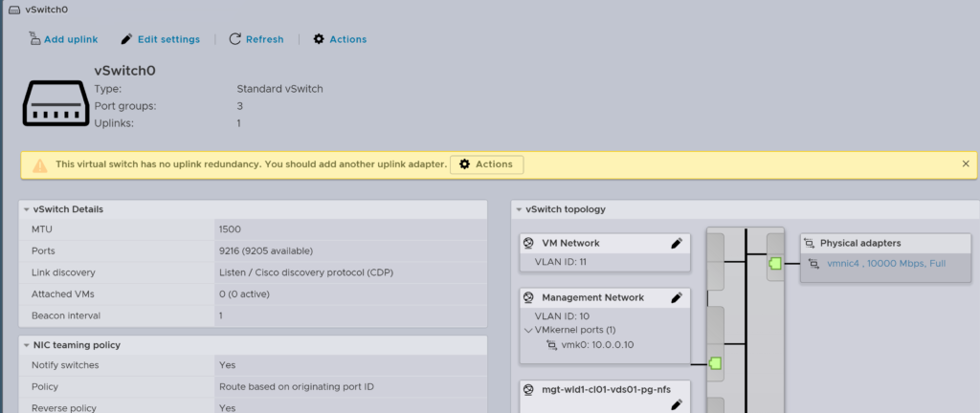Click the vSwitch0 title bar icon
This screenshot has width=980, height=413.
point(13,9)
